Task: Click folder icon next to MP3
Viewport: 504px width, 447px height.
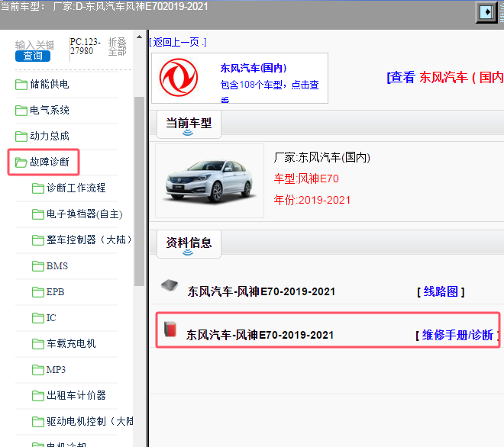Action: coord(38,370)
